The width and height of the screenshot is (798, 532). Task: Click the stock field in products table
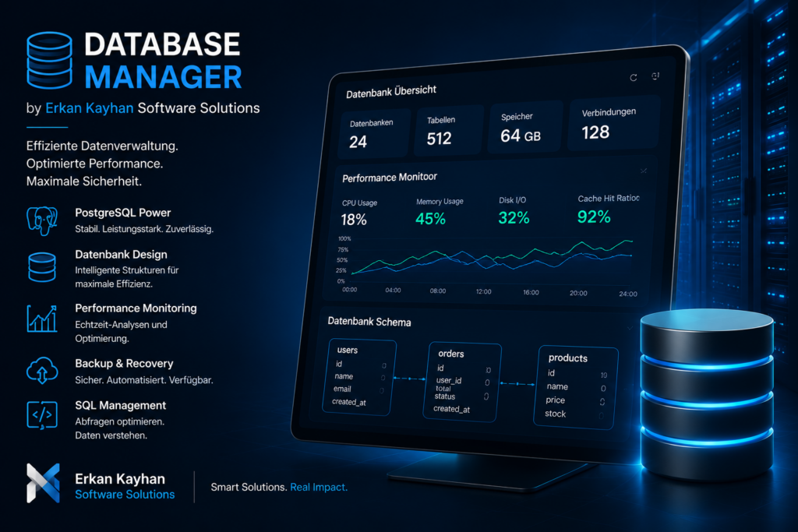click(555, 414)
